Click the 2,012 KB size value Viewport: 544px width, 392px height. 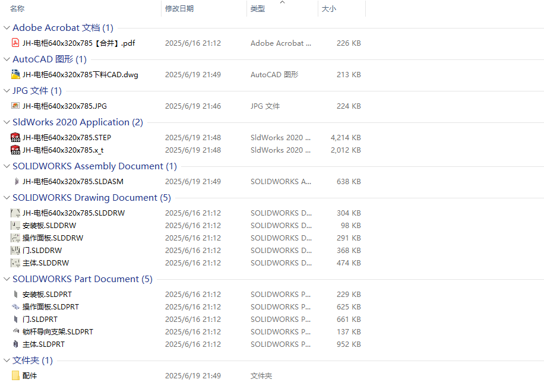point(346,150)
